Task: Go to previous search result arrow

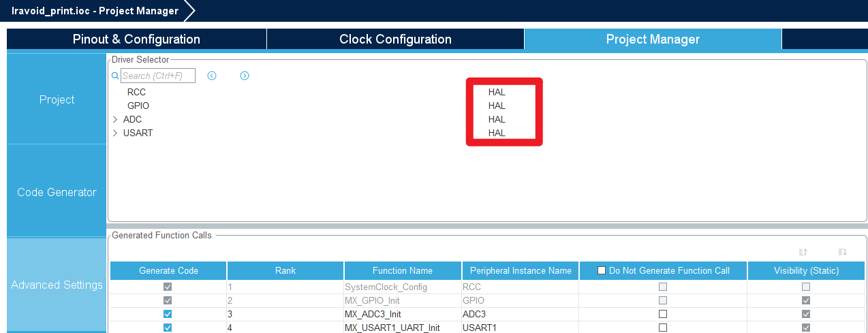Action: (x=212, y=76)
